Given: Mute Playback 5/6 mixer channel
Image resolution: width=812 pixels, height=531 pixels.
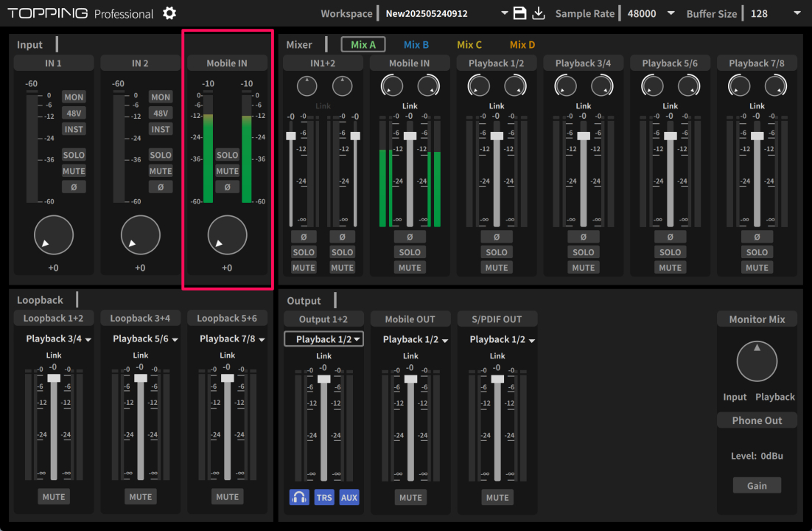Looking at the screenshot, I should pyautogui.click(x=670, y=268).
